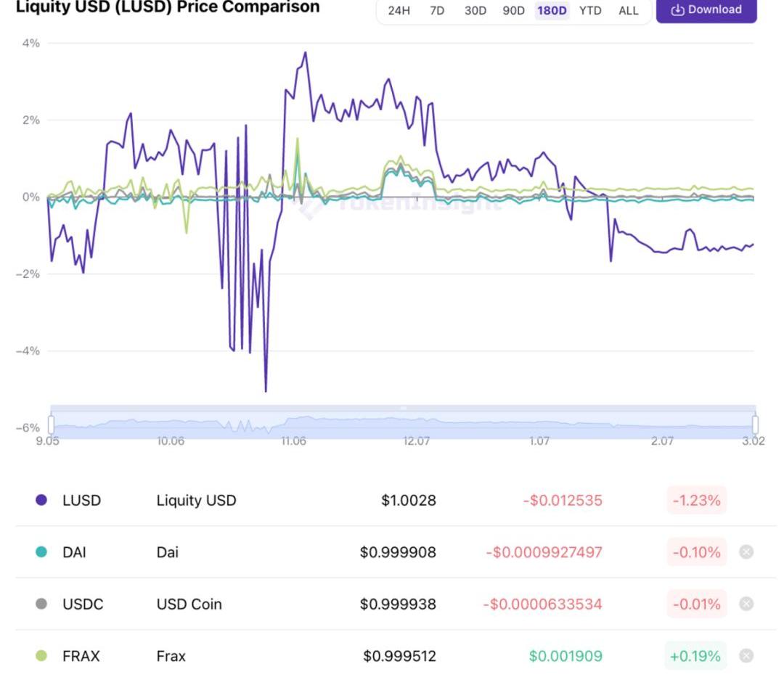Click the -0.10% change badge
784x677 pixels.
pos(696,552)
